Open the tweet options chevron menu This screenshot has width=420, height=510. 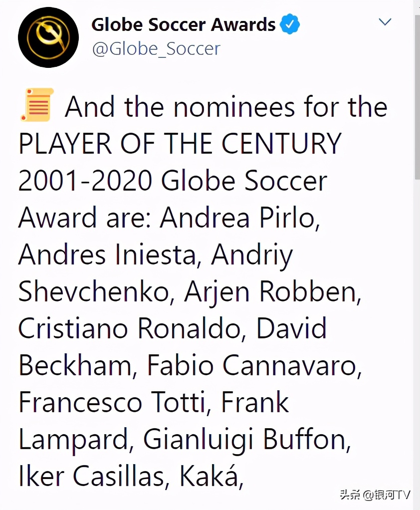pyautogui.click(x=385, y=22)
